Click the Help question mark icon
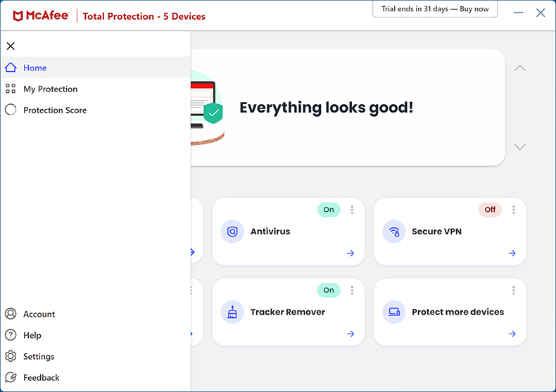Viewport: 556px width, 392px height. pyautogui.click(x=11, y=335)
